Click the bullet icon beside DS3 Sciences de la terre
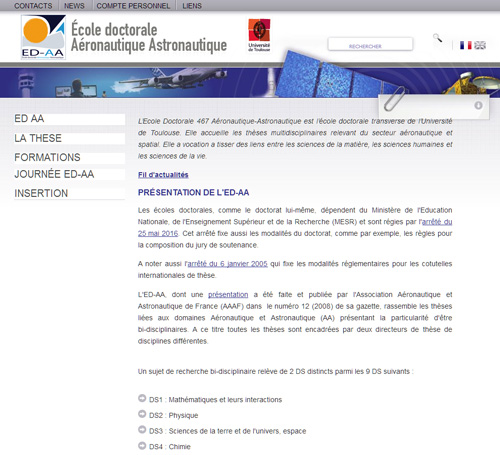500x455 pixels. 142,429
